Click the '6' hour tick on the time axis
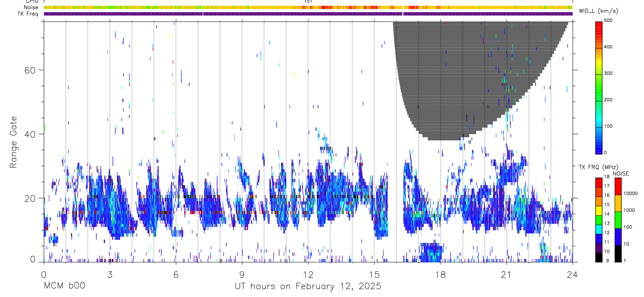The image size is (644, 297). pos(176,274)
